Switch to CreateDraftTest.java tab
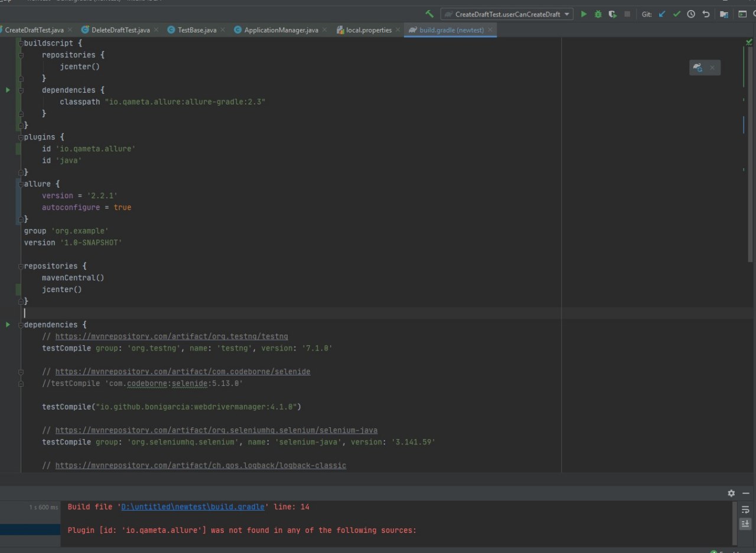The width and height of the screenshot is (756, 553). point(34,30)
